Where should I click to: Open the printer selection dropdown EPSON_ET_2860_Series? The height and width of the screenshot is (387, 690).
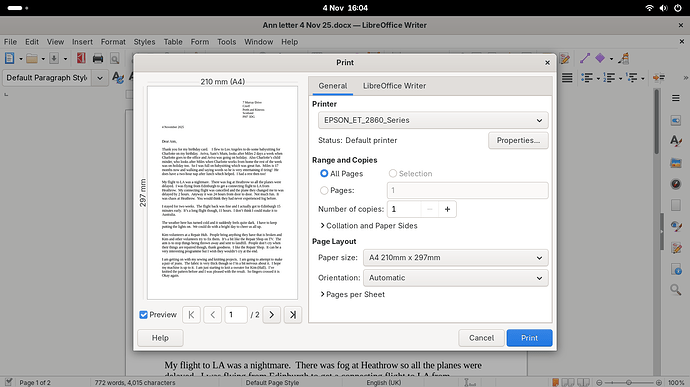[433, 120]
